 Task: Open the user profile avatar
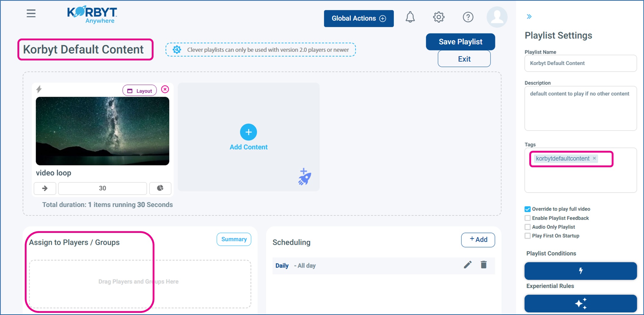point(497,17)
